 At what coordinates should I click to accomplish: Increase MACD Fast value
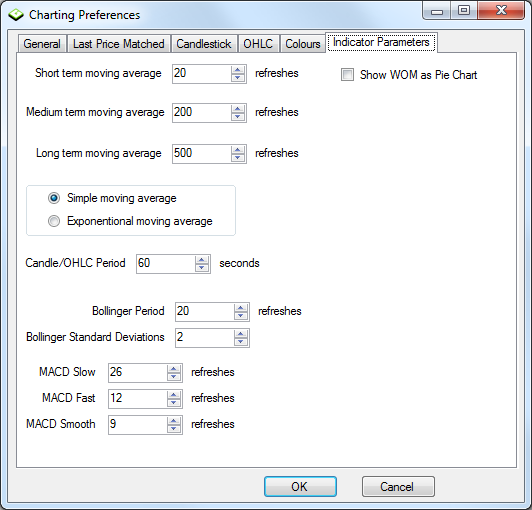coord(174,395)
